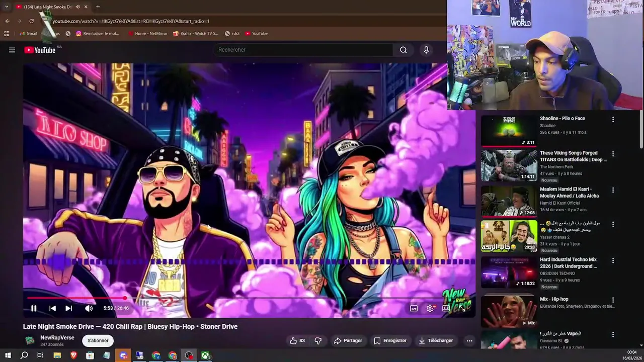This screenshot has height=362, width=644.
Task: Open the Instagram Réinitialiser le mot bookmark
Action: coord(98,34)
